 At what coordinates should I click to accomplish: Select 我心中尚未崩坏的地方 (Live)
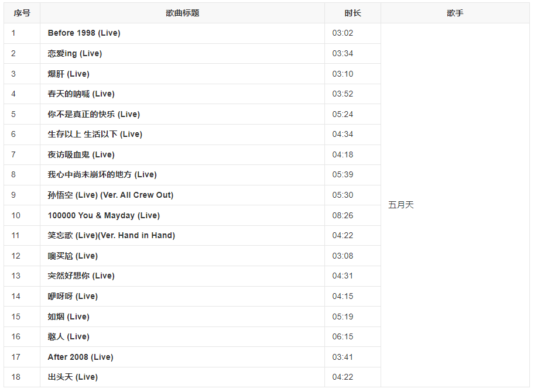coord(102,175)
